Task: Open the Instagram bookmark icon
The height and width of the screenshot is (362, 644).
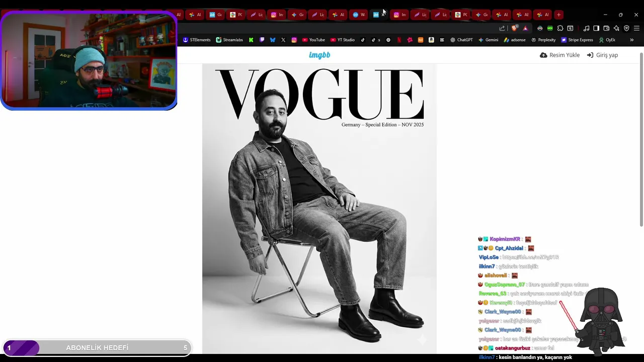Action: pos(294,40)
